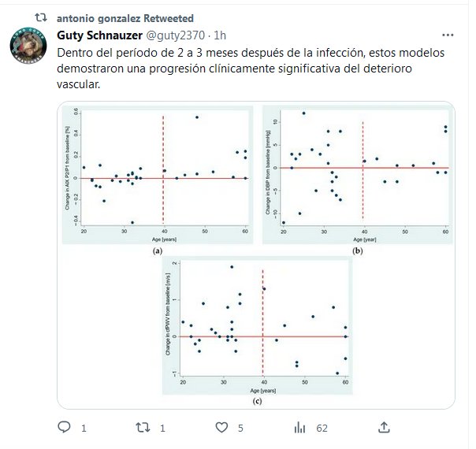Image resolution: width=476 pixels, height=449 pixels.
Task: Click the share upload arrow icon
Action: (x=383, y=428)
